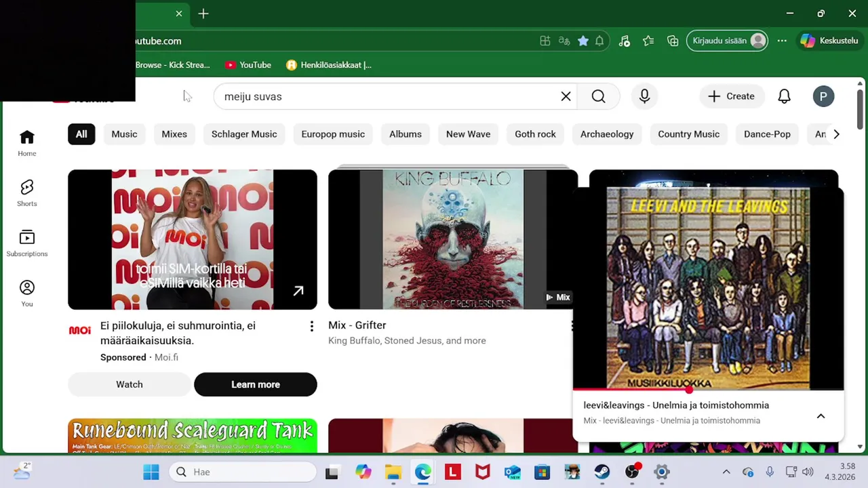Open the Henkilöasiakkaat bookmark

pyautogui.click(x=329, y=65)
